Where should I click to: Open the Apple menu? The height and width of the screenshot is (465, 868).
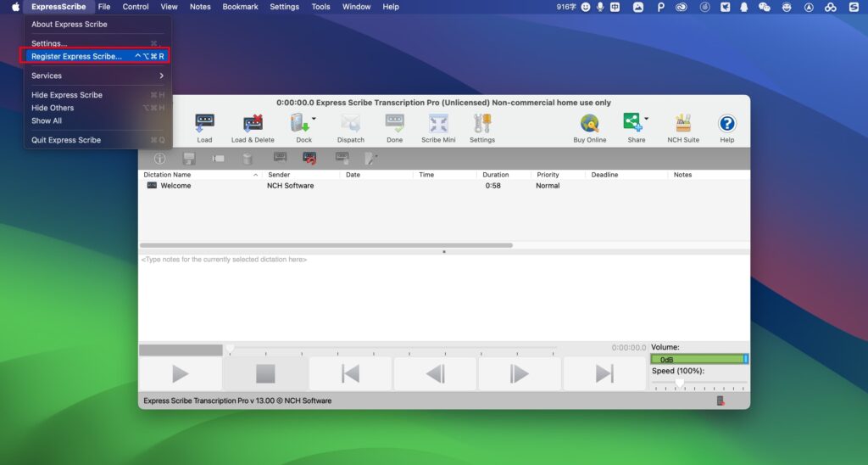tap(15, 7)
